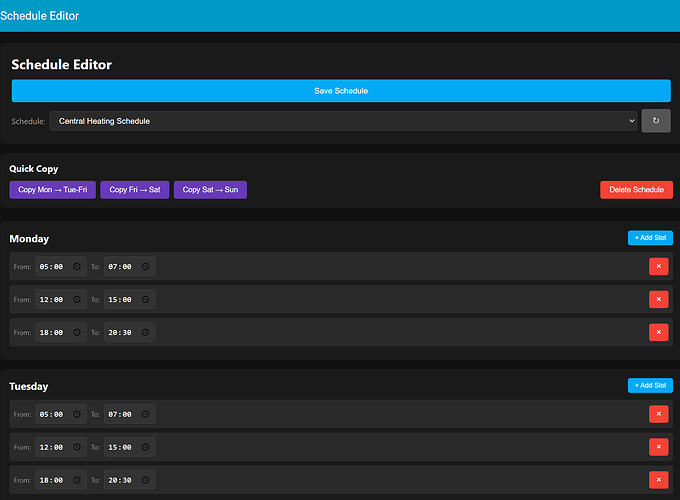The image size is (680, 500).
Task: Copy Friday schedule to Saturday
Action: tap(134, 190)
